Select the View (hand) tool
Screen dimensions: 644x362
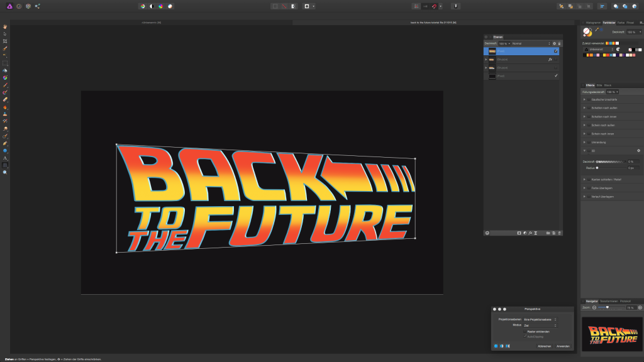pos(5,26)
